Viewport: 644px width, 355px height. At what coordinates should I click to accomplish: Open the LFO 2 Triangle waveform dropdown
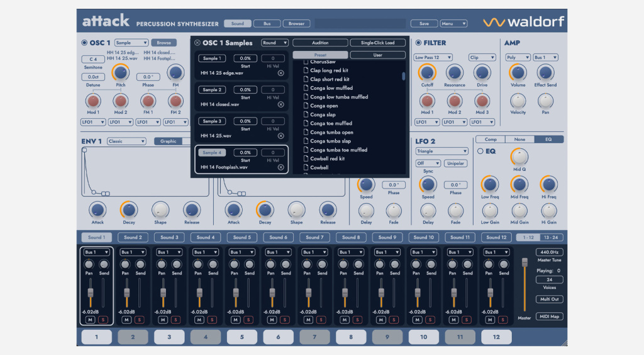pyautogui.click(x=441, y=151)
